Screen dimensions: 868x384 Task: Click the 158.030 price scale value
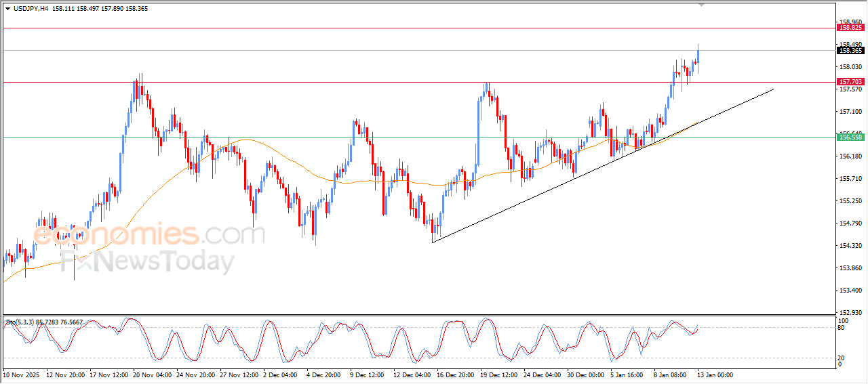pos(850,66)
